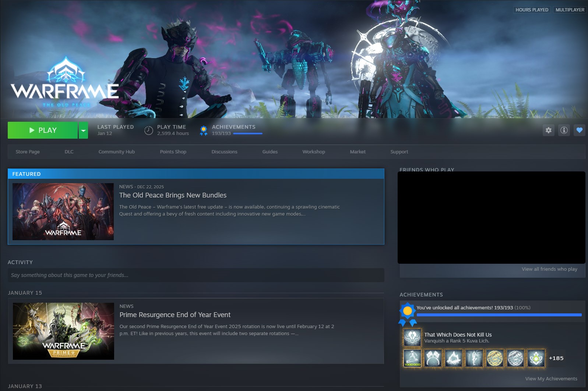Click the That Which Does Not Kill Us achievement icon
This screenshot has width=588, height=391.
click(x=412, y=337)
